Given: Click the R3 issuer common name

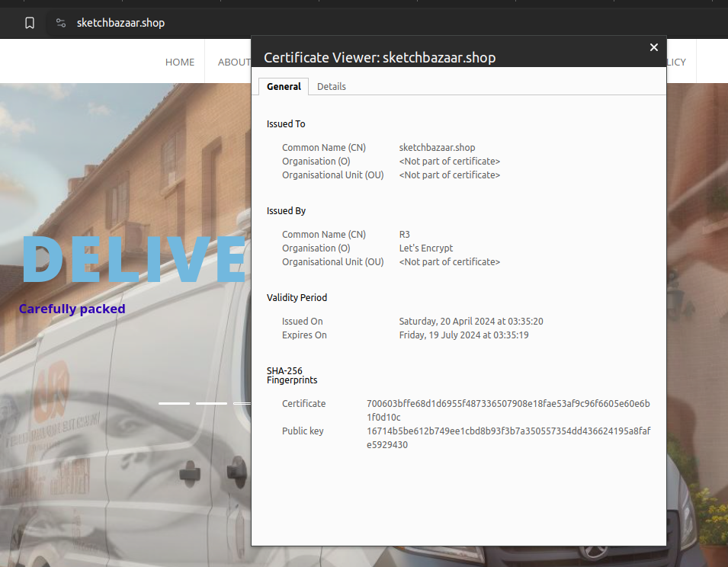Looking at the screenshot, I should pos(403,234).
